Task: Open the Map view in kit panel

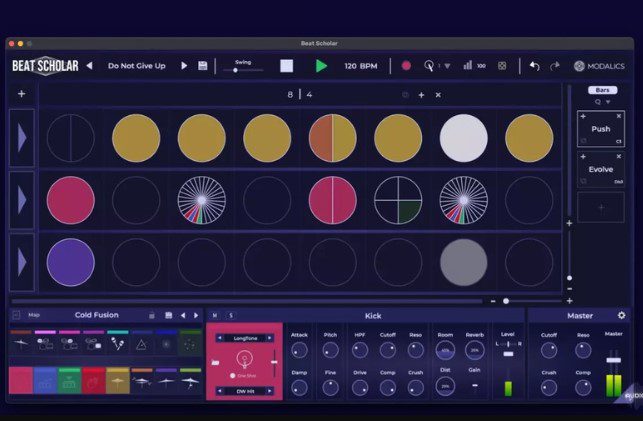Action: (34, 315)
